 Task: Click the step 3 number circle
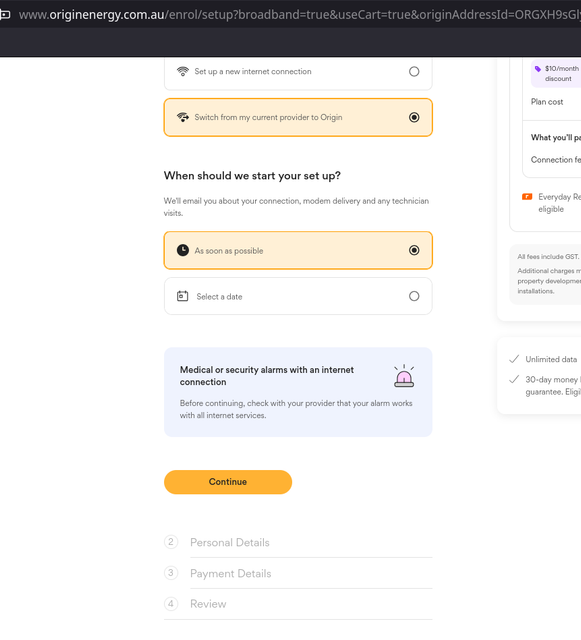(171, 573)
